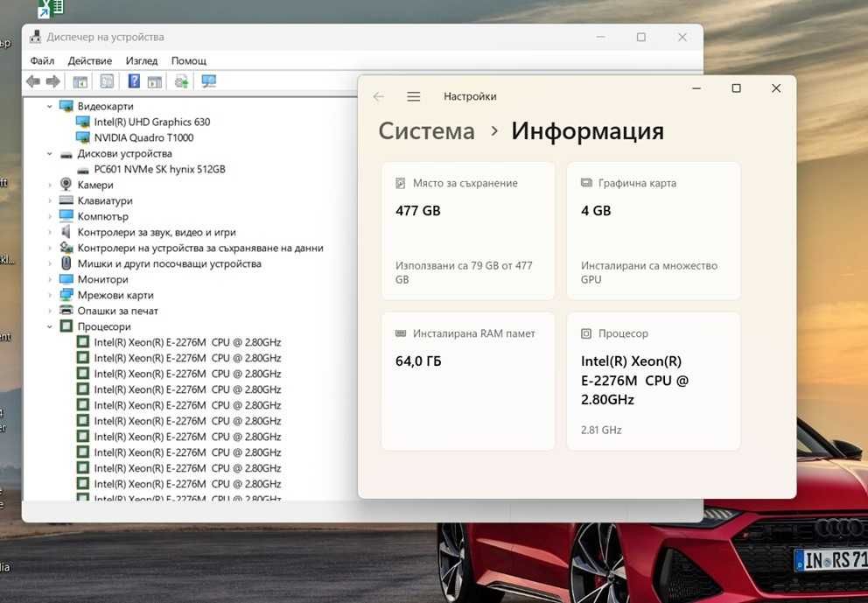The height and width of the screenshot is (603, 868).
Task: Maximize the Настройки settings window
Action: pos(736,88)
